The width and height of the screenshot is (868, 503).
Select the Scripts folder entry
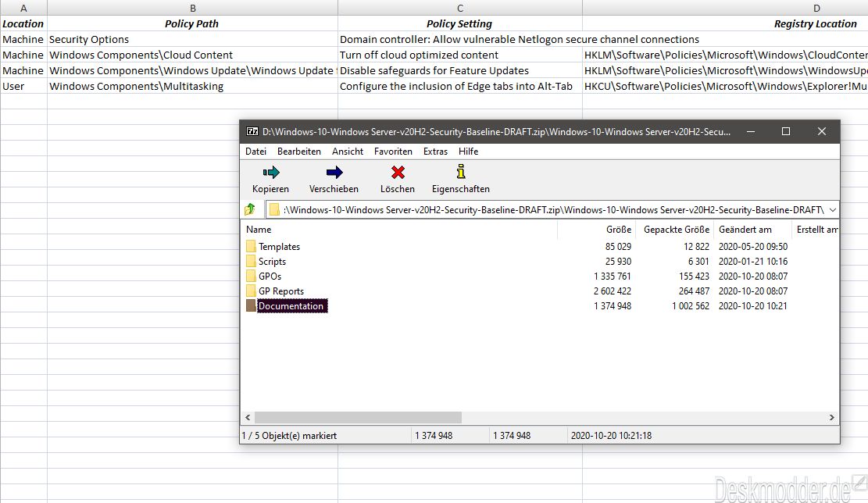pos(272,262)
